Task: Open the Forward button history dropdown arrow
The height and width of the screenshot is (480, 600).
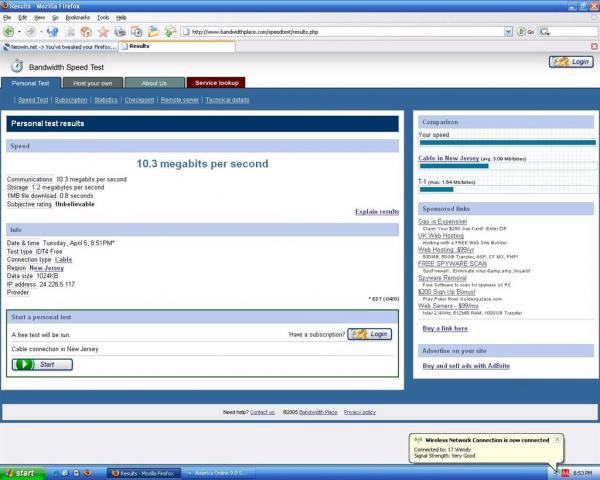Action: [41, 32]
